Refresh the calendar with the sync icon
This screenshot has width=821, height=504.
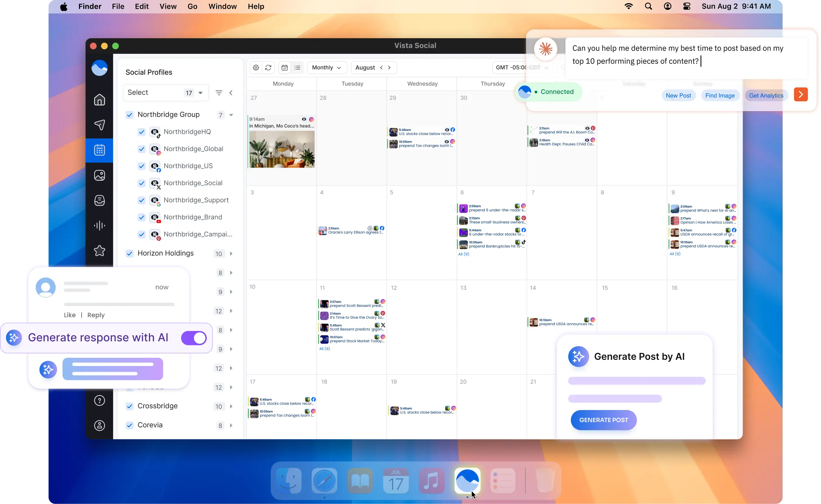pyautogui.click(x=268, y=67)
